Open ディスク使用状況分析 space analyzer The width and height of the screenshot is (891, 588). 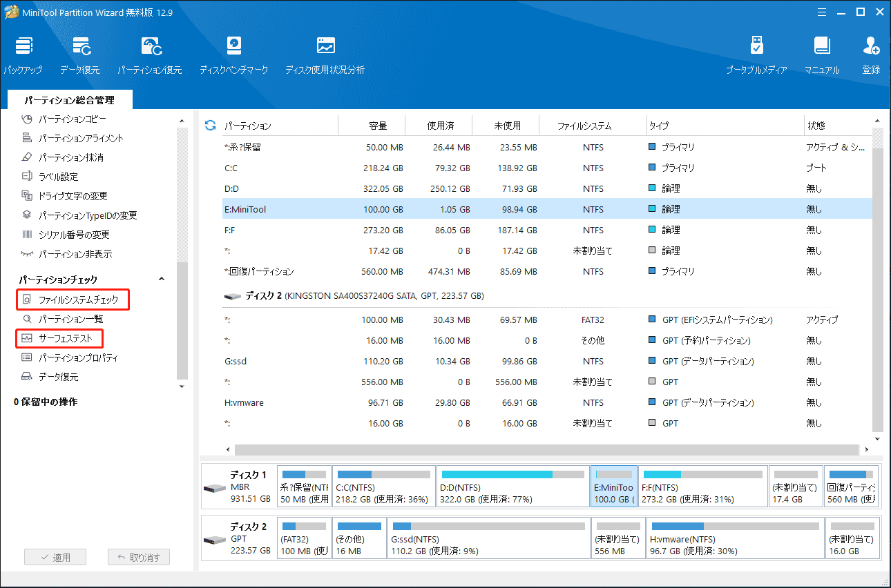(x=325, y=55)
